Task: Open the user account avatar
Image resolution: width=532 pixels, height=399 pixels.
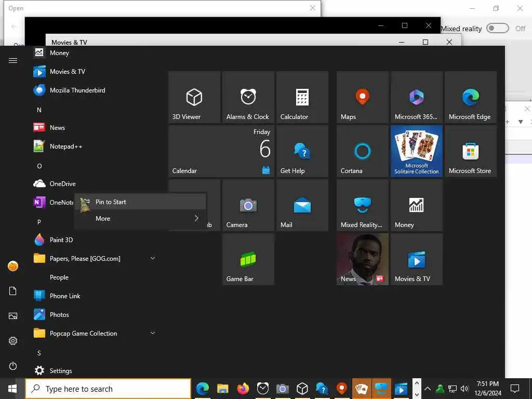Action: pyautogui.click(x=13, y=266)
